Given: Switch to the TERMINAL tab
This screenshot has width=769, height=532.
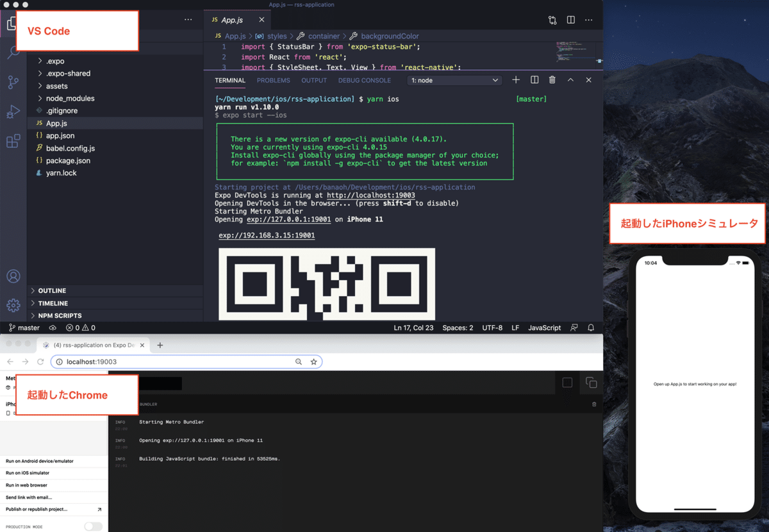Looking at the screenshot, I should point(230,80).
